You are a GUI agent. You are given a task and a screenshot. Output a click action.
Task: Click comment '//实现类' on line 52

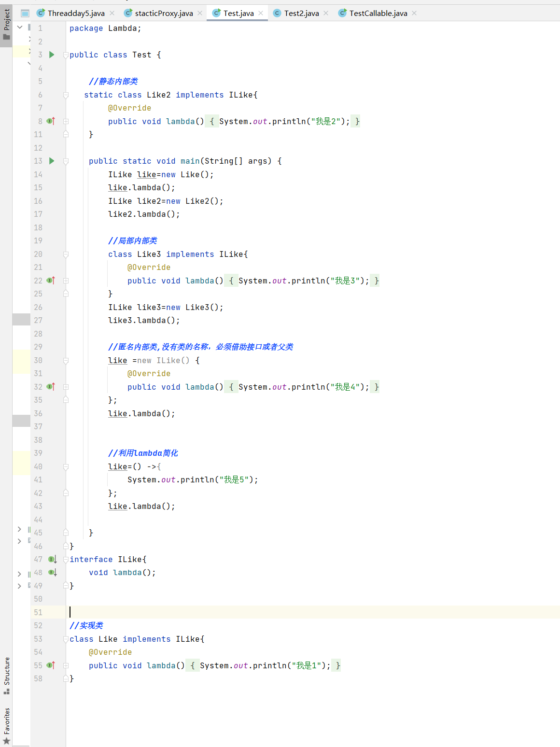(x=86, y=625)
